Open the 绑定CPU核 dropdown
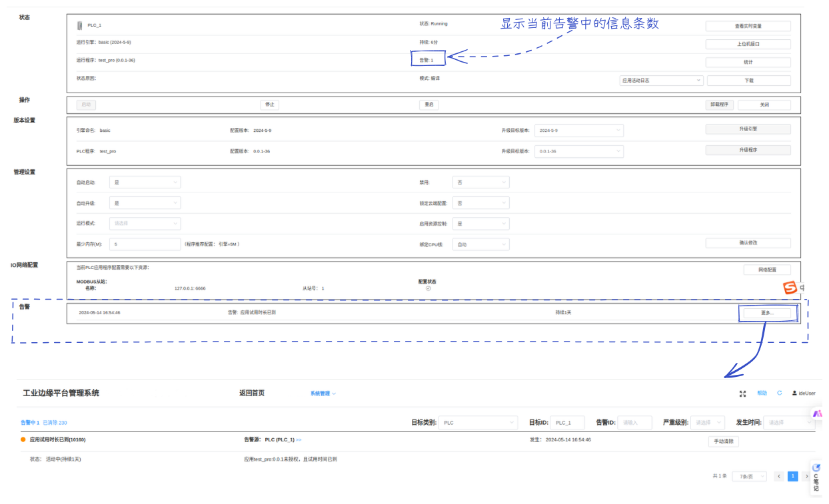Screen dimensions: 829x504 click(480, 244)
